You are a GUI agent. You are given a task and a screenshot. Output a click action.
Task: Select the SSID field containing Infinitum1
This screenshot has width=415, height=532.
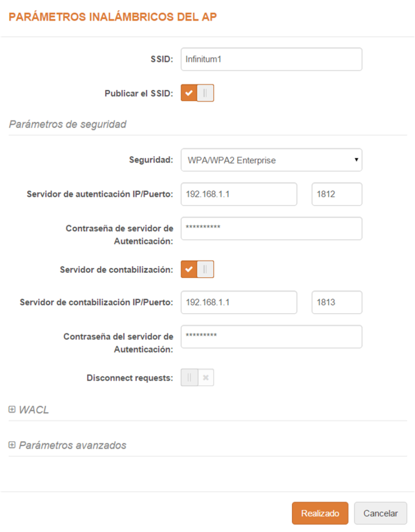271,59
